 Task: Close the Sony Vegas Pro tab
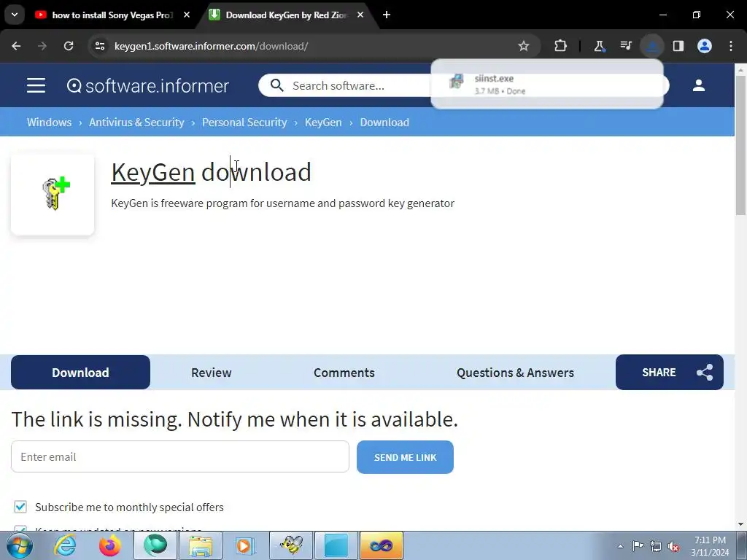point(187,15)
